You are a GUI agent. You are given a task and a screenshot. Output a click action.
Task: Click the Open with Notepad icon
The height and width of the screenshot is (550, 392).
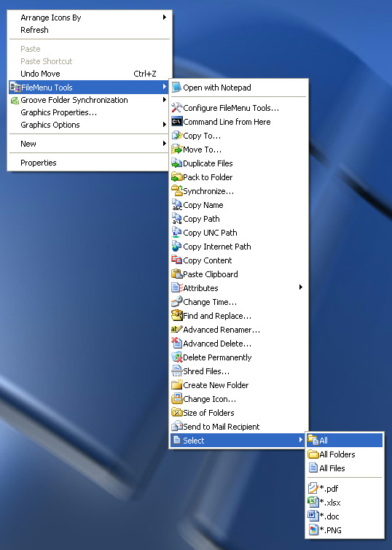(x=176, y=88)
